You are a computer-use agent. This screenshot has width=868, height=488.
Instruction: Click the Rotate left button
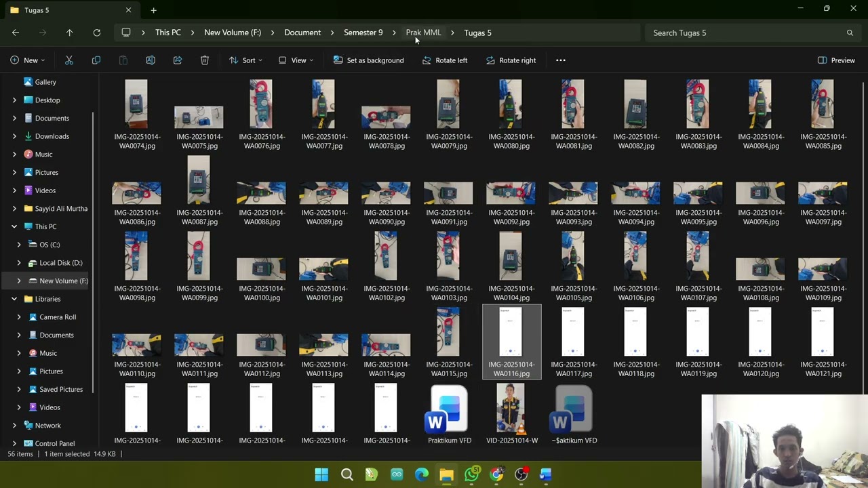click(445, 60)
